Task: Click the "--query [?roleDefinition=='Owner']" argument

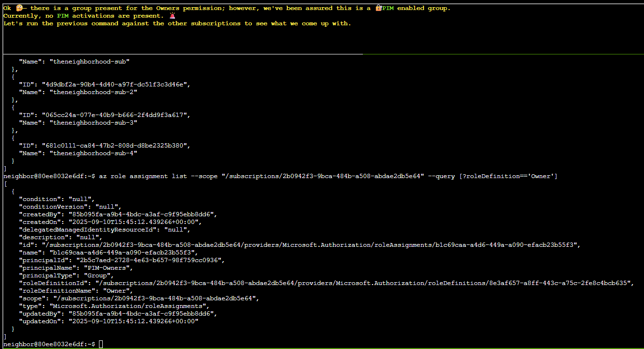Action: pos(493,176)
